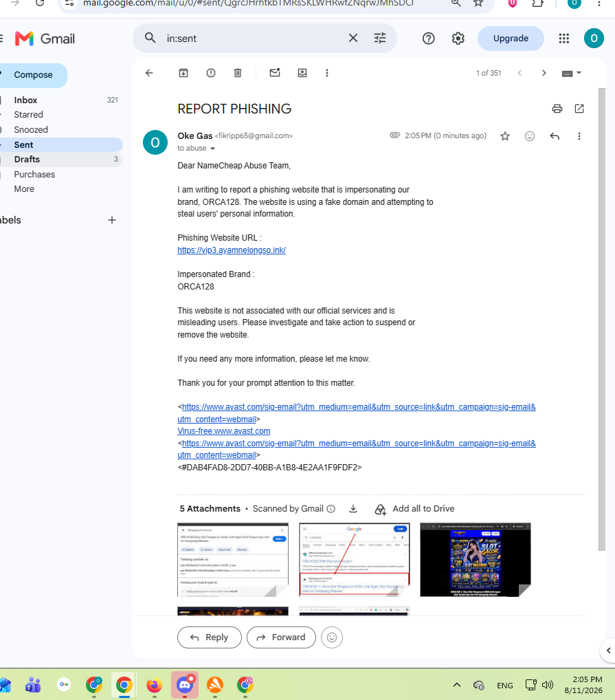Open Firefox from the taskbar
This screenshot has width=615, height=700.
click(155, 685)
